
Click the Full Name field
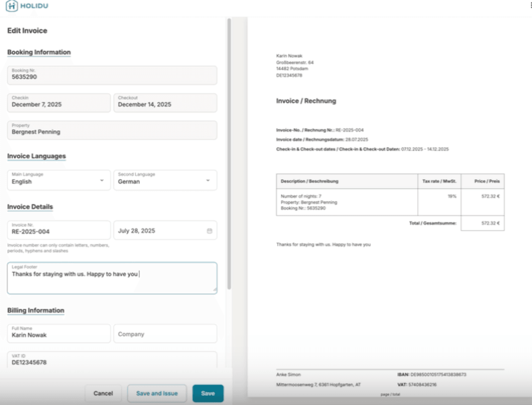tap(59, 334)
